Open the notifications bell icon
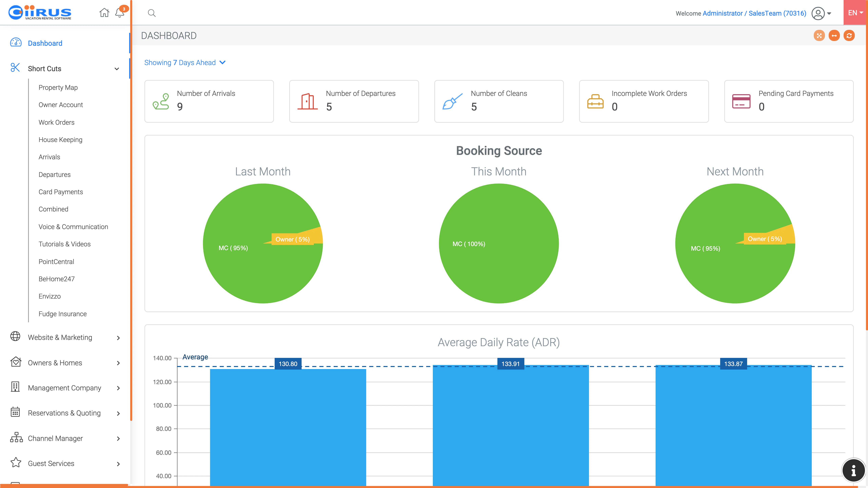The width and height of the screenshot is (868, 488). click(x=120, y=13)
